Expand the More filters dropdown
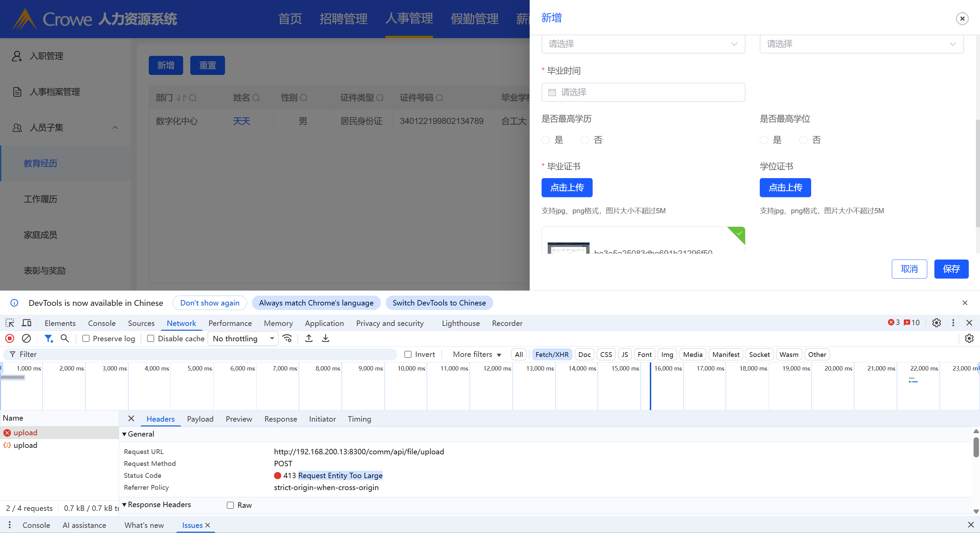The width and height of the screenshot is (980, 533). [x=477, y=355]
